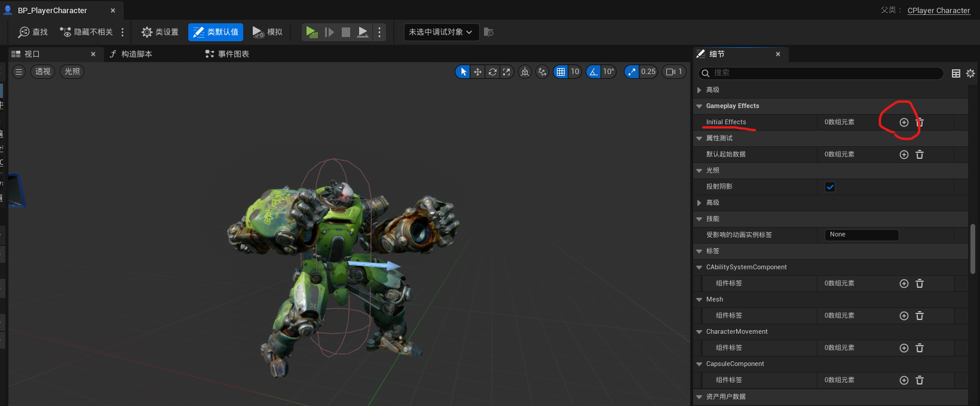Open viewport hamburger options menu

tap(19, 72)
